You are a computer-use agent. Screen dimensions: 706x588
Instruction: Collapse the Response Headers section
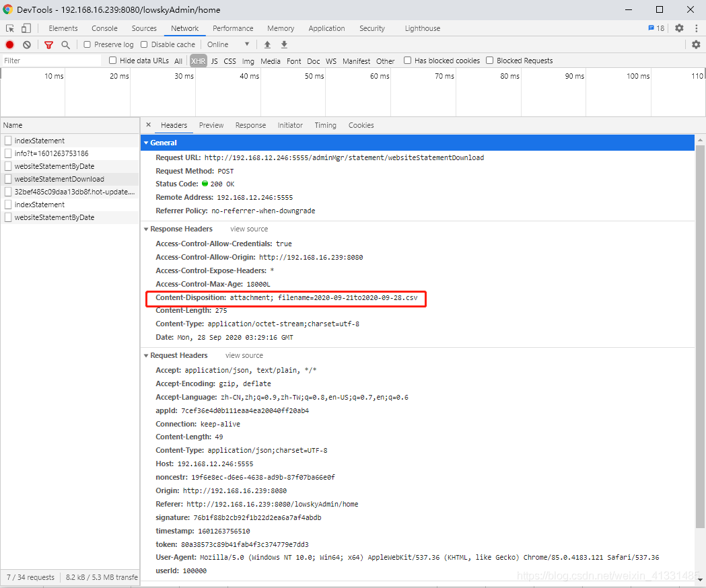pyautogui.click(x=146, y=229)
